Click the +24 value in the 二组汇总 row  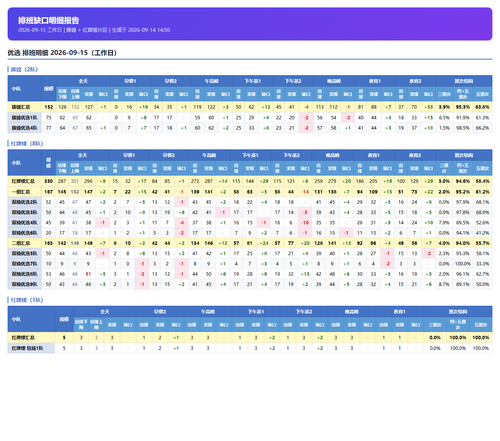point(264,243)
